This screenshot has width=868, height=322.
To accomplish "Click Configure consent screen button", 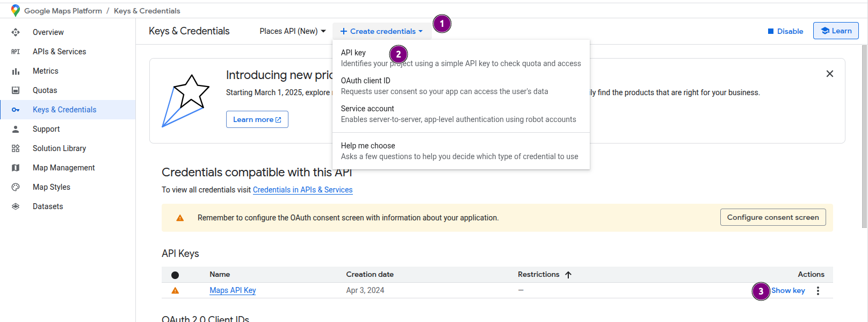I will coord(773,217).
